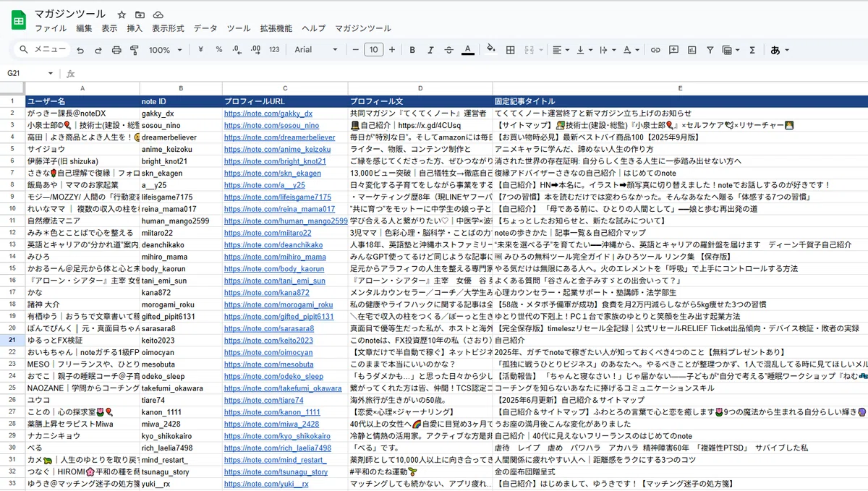Viewport: 868px width, 491px height.
Task: Toggle bold formatting
Action: point(412,50)
